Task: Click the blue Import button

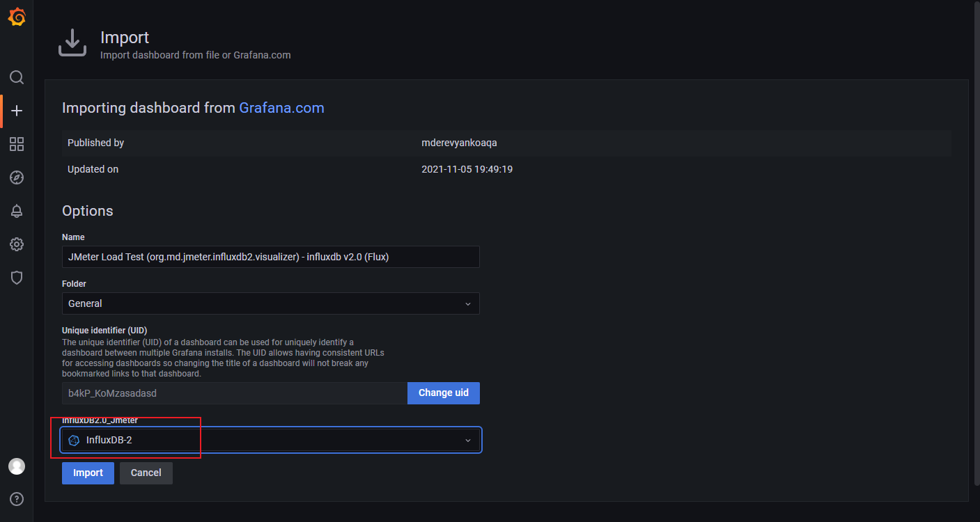Action: (88, 473)
